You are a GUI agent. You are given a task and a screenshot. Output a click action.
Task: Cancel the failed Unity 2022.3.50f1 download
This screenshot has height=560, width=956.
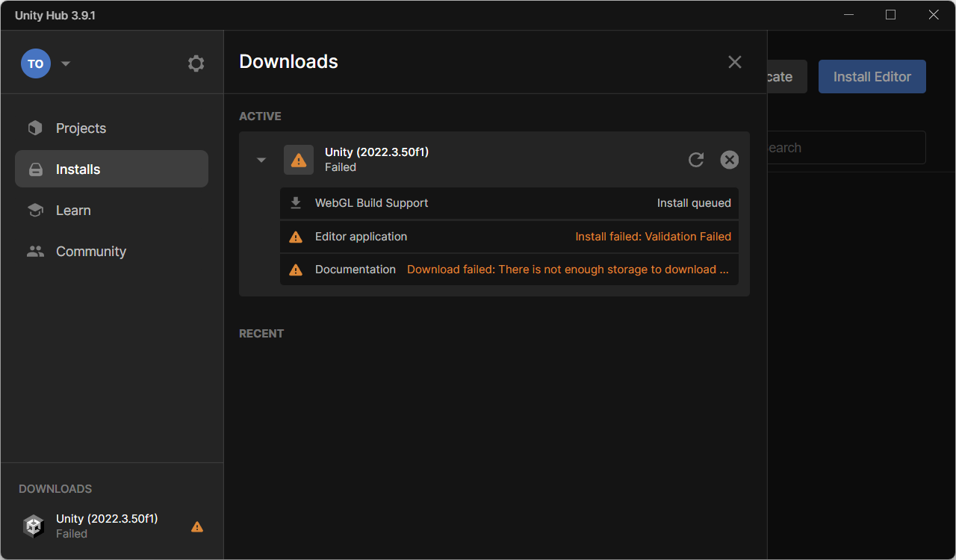[730, 160]
